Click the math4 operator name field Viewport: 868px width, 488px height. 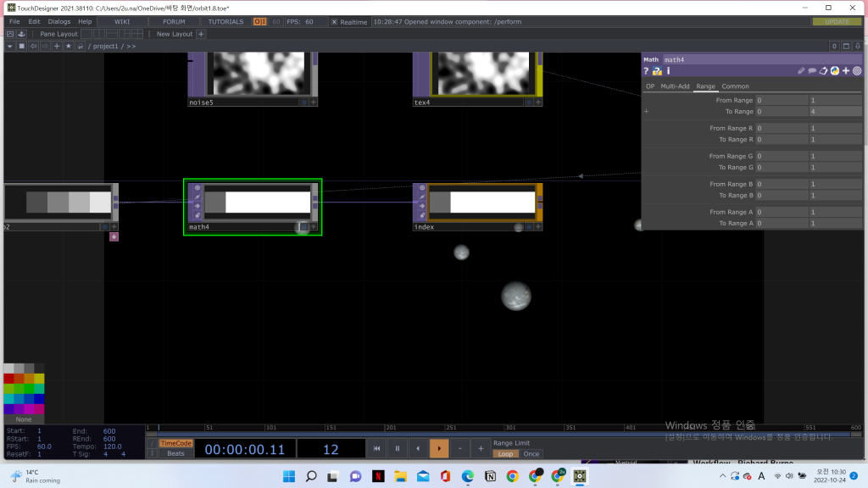point(761,59)
